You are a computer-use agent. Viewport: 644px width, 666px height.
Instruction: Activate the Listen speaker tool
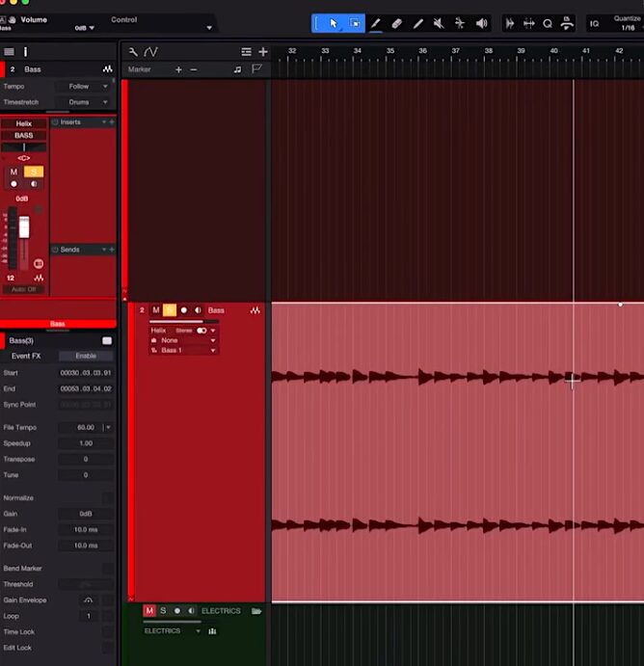481,23
